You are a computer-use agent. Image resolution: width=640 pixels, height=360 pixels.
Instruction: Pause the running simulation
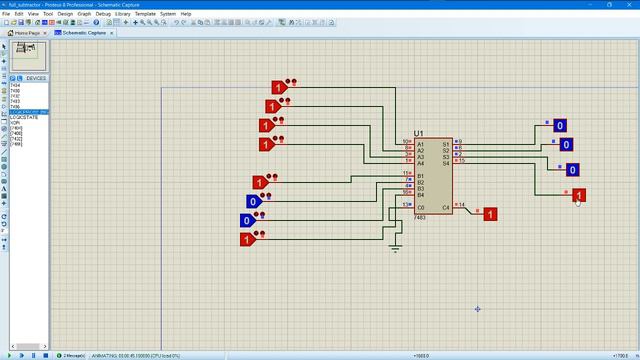pos(33,356)
